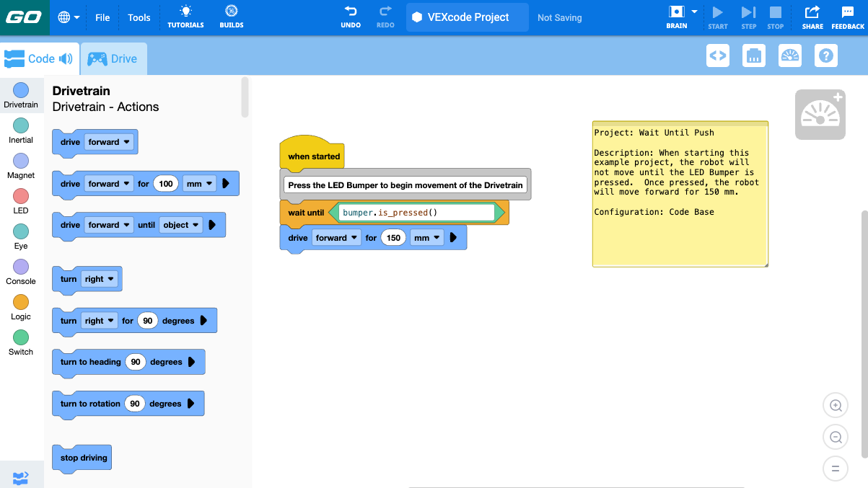
Task: Open the mm units dropdown
Action: [x=199, y=183]
